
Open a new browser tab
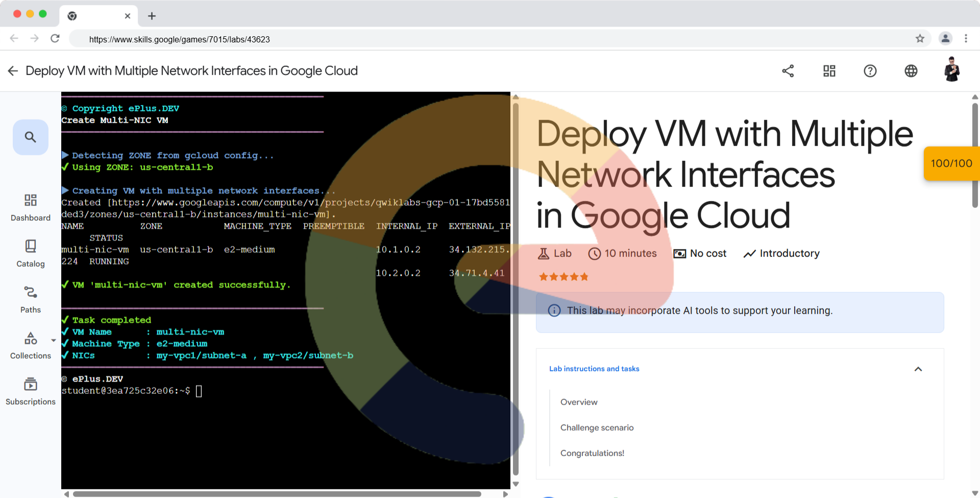coord(152,16)
